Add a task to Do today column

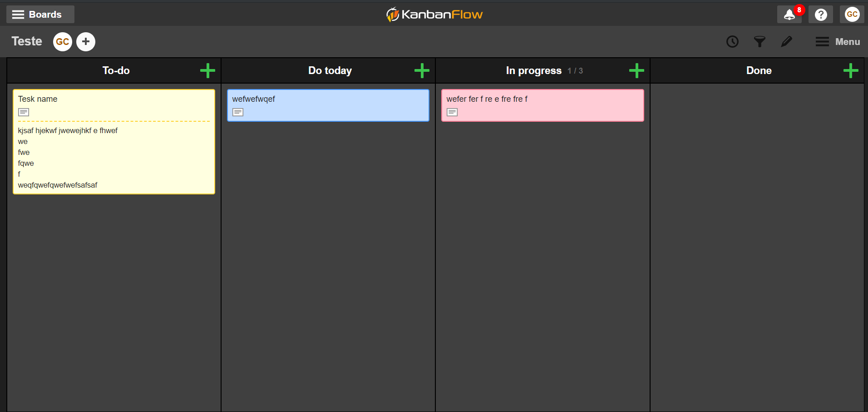pyautogui.click(x=421, y=70)
